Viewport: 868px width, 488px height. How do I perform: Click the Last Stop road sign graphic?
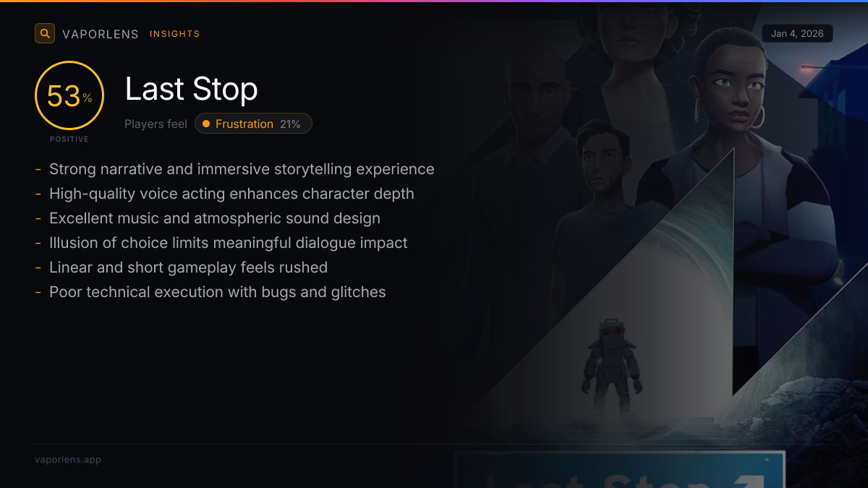point(619,469)
